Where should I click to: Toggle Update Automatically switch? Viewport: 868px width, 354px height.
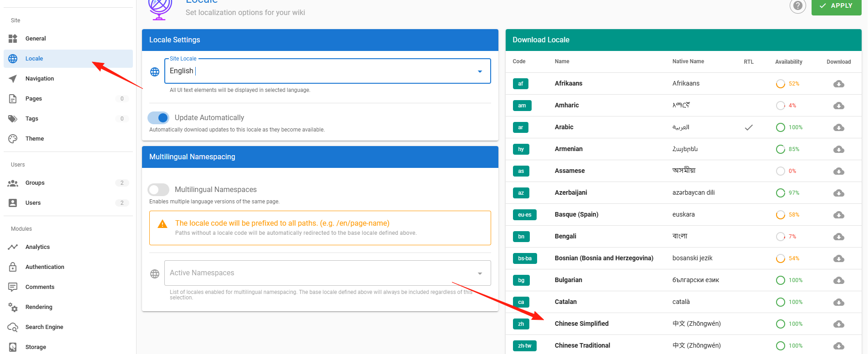pos(158,118)
